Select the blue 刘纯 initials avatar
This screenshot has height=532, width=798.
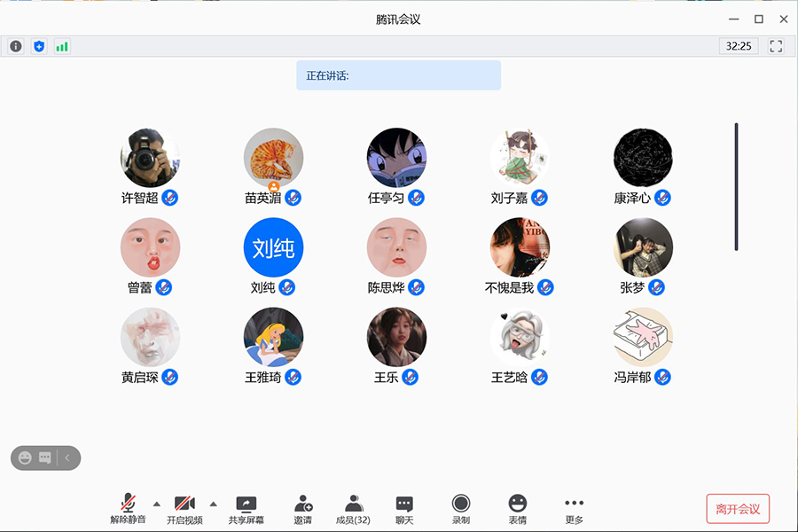coord(273,246)
